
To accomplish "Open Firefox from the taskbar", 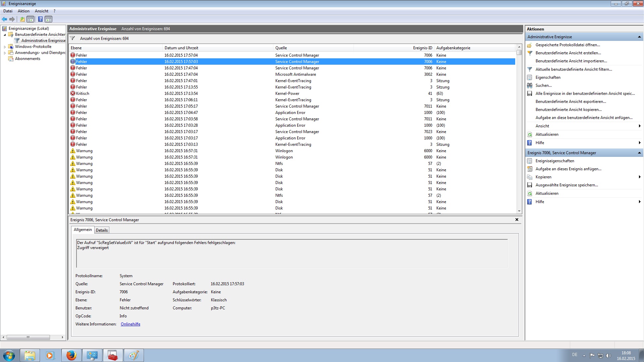I will (x=71, y=355).
